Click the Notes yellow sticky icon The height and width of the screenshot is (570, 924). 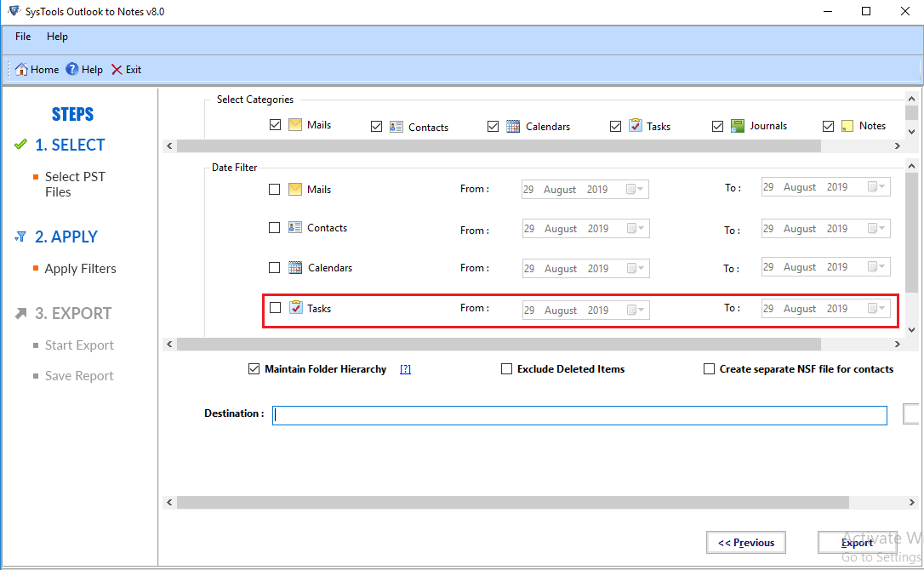847,126
